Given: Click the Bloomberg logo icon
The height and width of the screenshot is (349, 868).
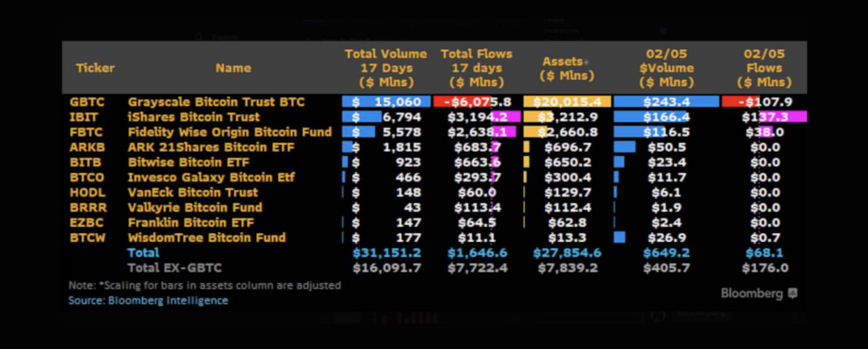Looking at the screenshot, I should point(792,293).
